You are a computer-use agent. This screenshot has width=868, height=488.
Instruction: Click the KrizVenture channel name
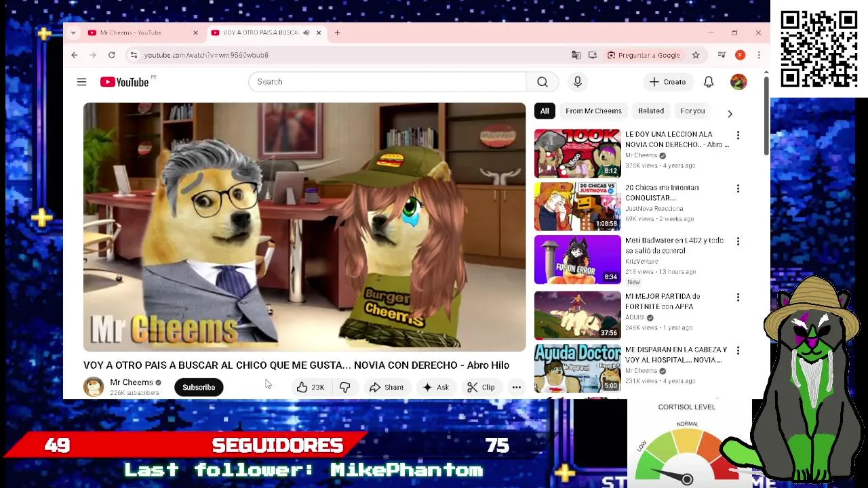[x=642, y=262]
